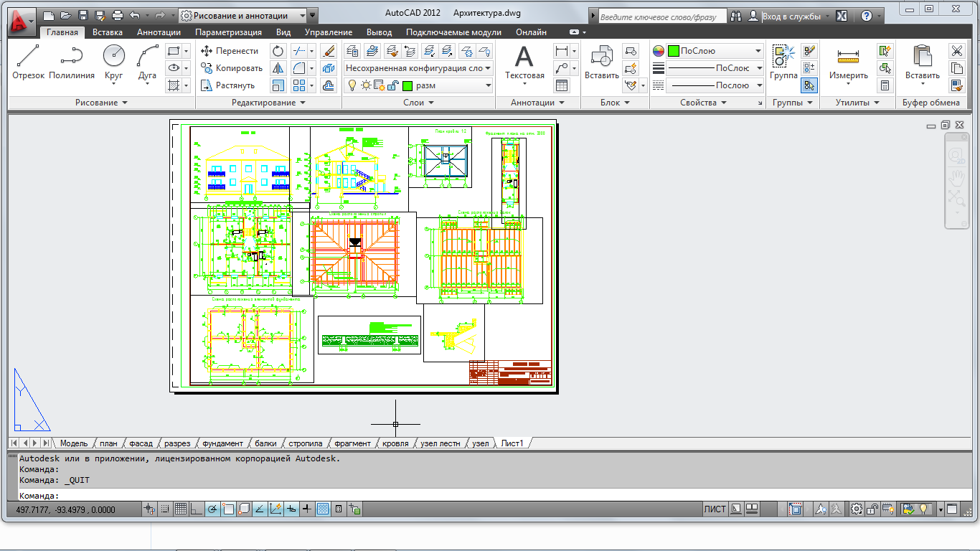Open the ПоСлою lineweight dropdown

tap(715, 68)
